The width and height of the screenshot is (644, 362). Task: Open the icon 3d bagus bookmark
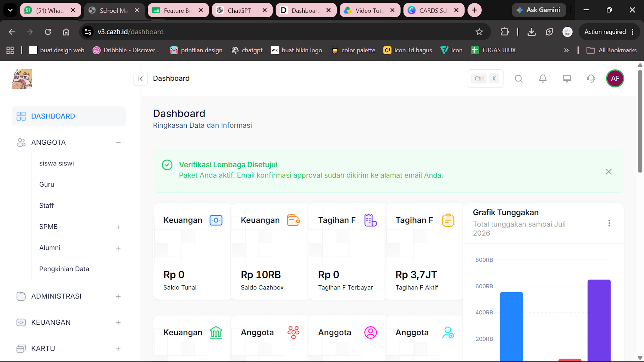(x=408, y=50)
